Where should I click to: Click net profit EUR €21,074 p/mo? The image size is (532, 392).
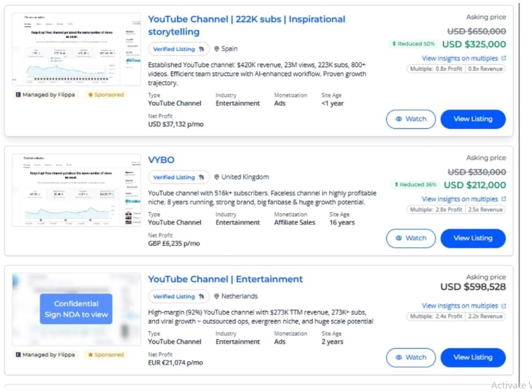175,362
